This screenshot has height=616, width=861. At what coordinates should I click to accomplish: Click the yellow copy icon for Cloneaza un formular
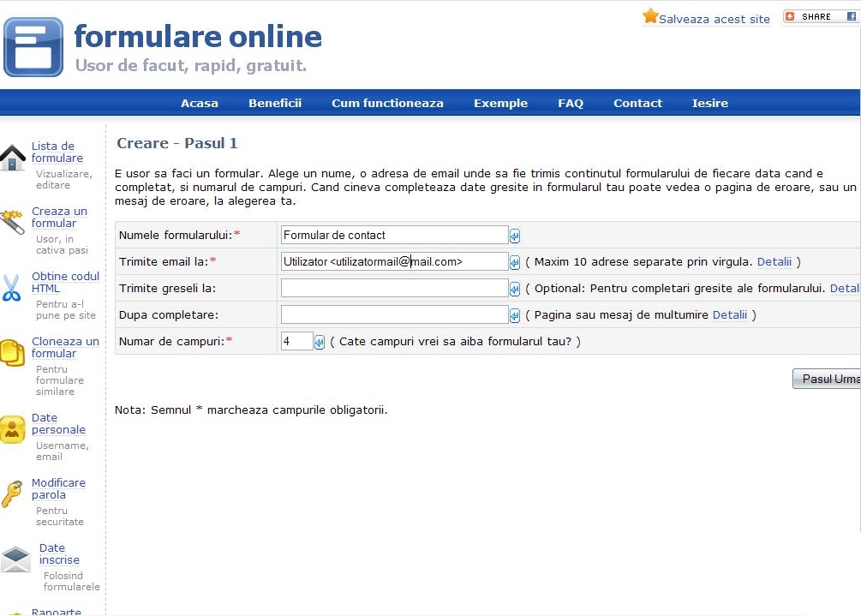(x=13, y=352)
